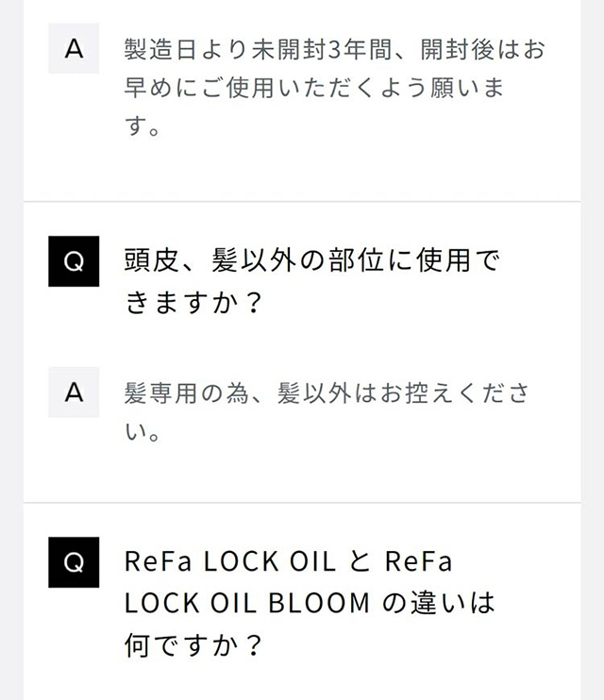Click the word BLOOM in the last question
The height and width of the screenshot is (700, 604).
tap(322, 604)
